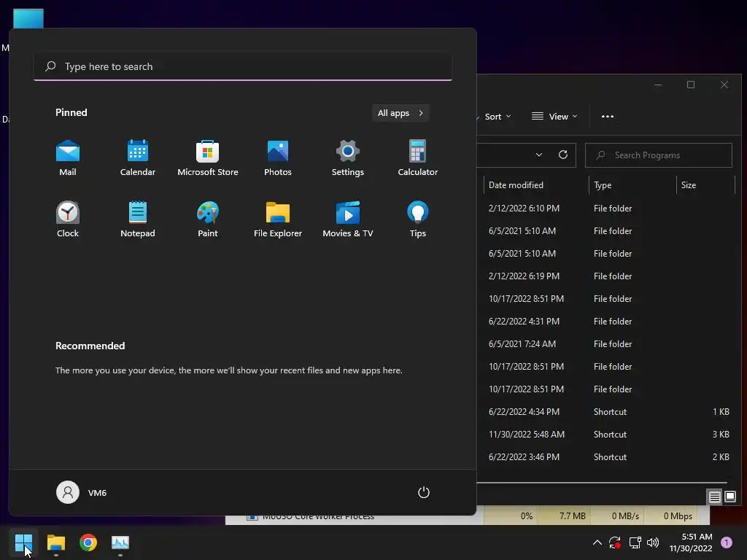
Task: Expand the address bar history dropdown
Action: tap(539, 155)
